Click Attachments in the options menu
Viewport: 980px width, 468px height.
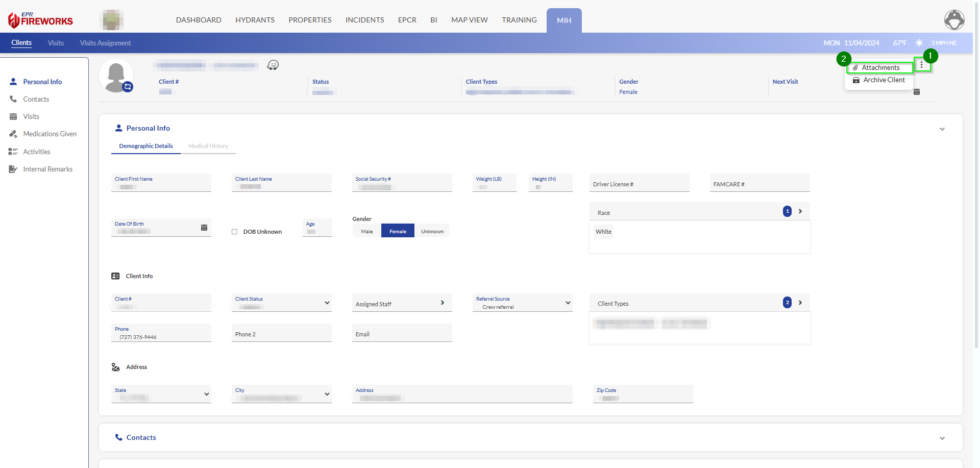click(880, 67)
